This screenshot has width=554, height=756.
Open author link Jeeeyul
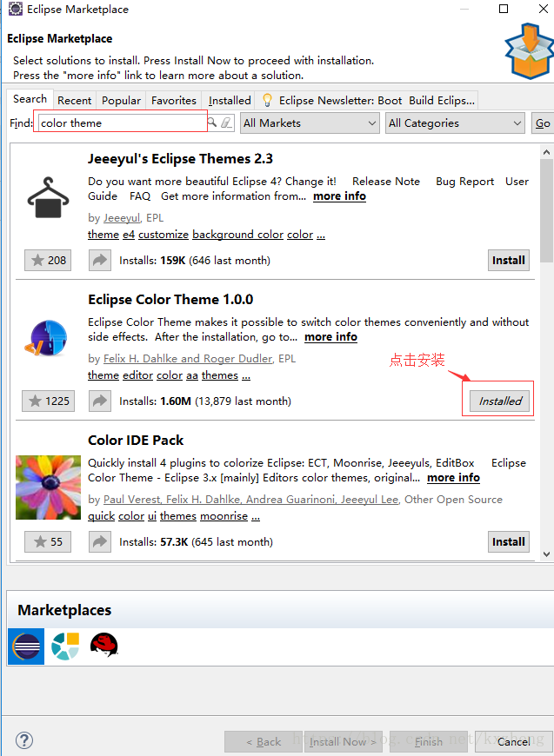(x=122, y=218)
